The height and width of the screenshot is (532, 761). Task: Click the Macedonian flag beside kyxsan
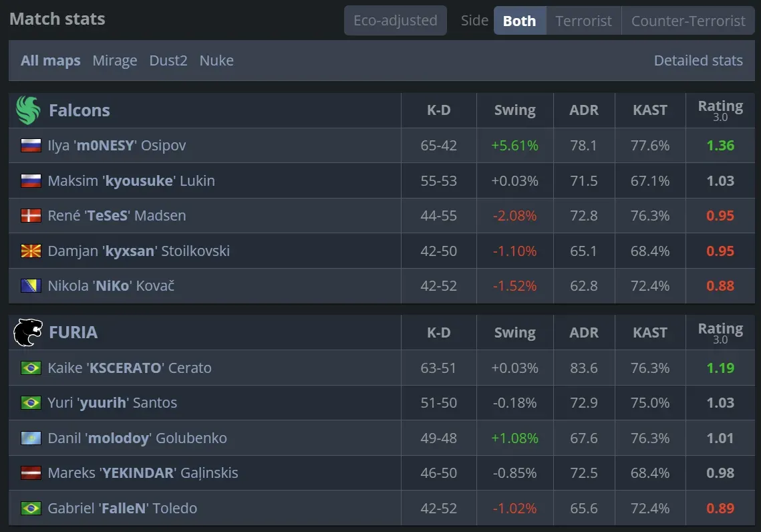click(x=31, y=251)
